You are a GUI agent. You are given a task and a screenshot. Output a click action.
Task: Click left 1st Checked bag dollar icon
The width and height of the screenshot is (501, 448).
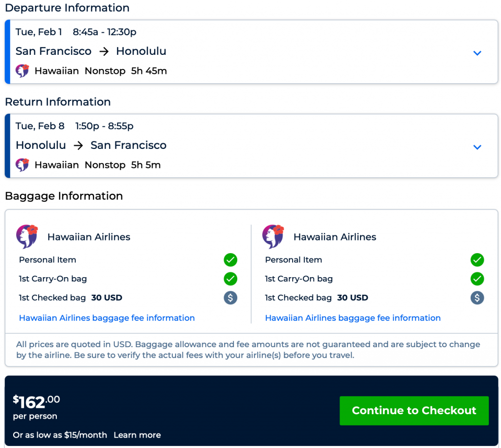[x=230, y=298]
